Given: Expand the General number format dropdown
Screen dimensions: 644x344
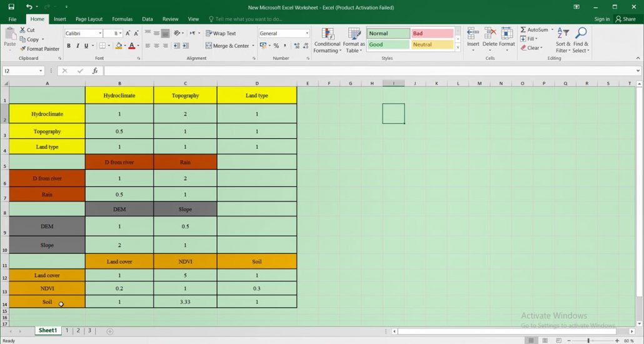Looking at the screenshot, I should [307, 33].
